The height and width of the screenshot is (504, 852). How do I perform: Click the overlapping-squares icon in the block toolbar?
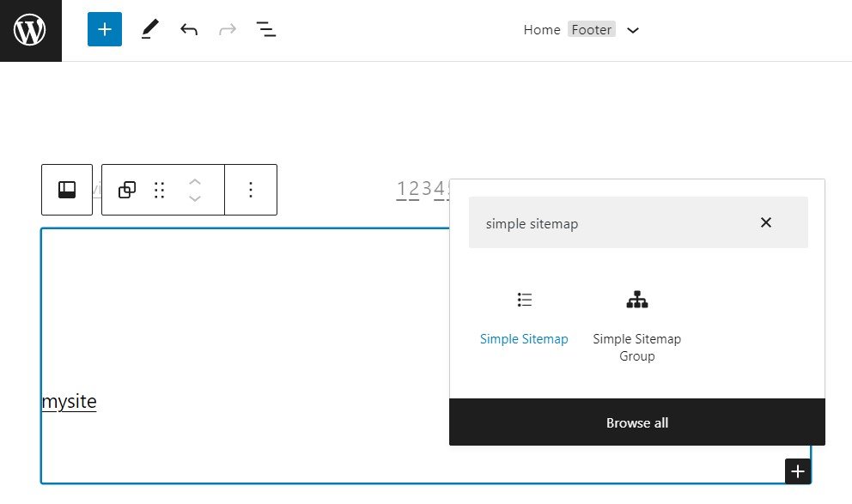point(126,190)
